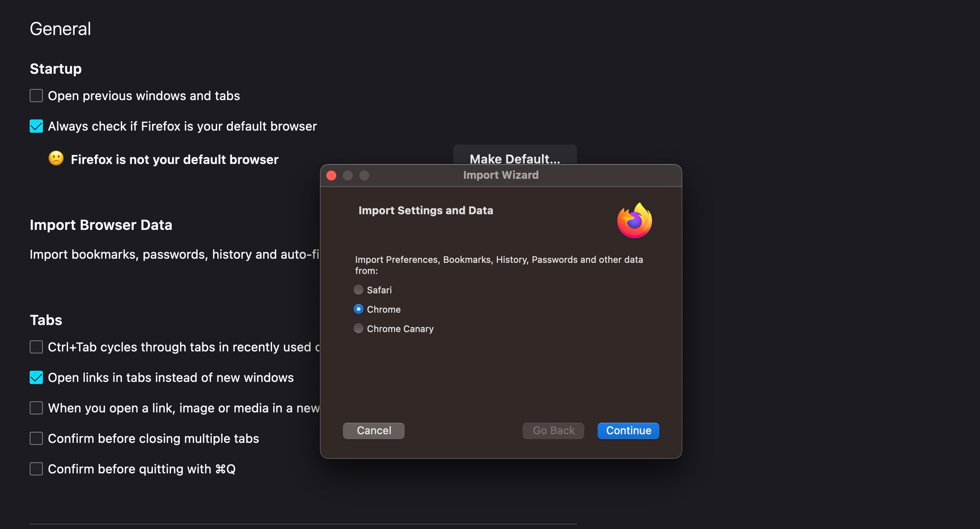The width and height of the screenshot is (980, 529).
Task: Click the Go Back button
Action: (553, 431)
